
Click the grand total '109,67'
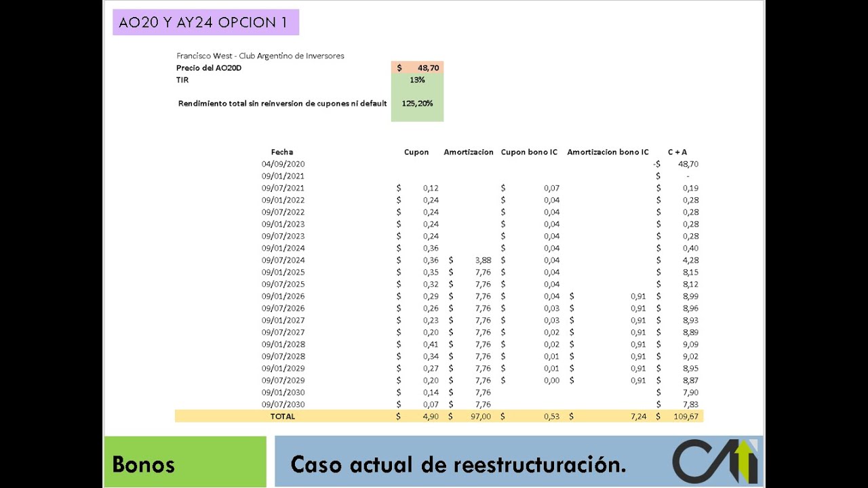686,416
